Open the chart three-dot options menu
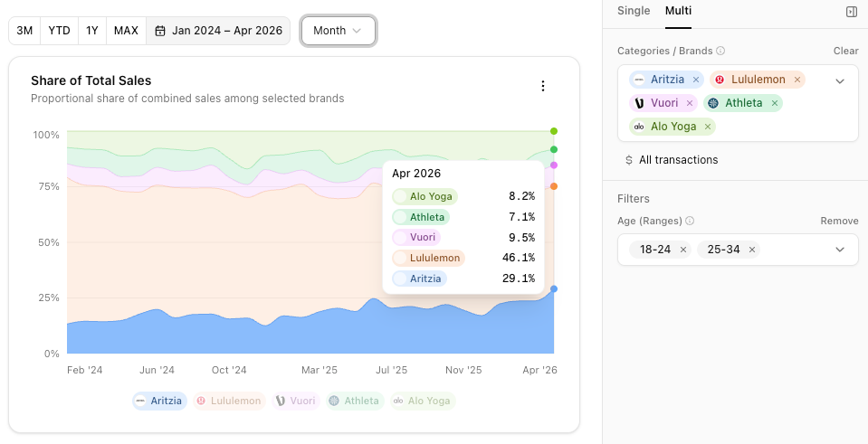Screen dimensions: 868x444 542,86
